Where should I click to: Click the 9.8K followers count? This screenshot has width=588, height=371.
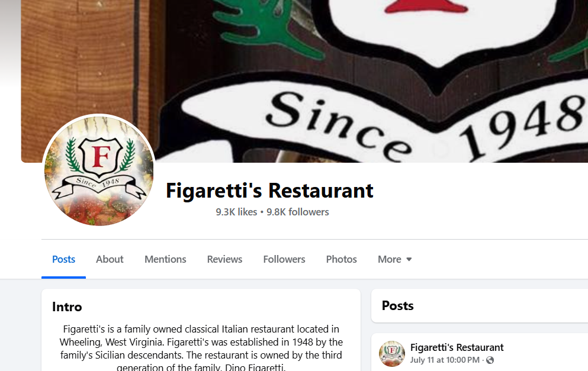pyautogui.click(x=298, y=212)
